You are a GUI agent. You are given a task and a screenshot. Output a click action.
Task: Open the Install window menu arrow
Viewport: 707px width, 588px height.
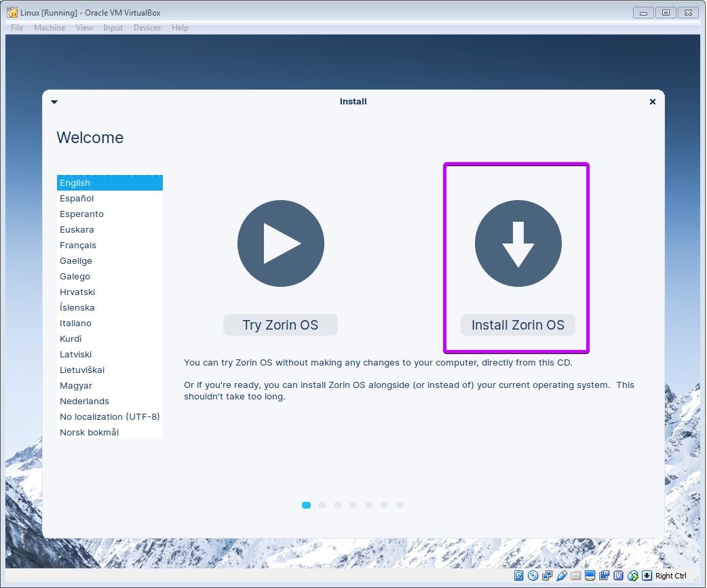pyautogui.click(x=54, y=102)
